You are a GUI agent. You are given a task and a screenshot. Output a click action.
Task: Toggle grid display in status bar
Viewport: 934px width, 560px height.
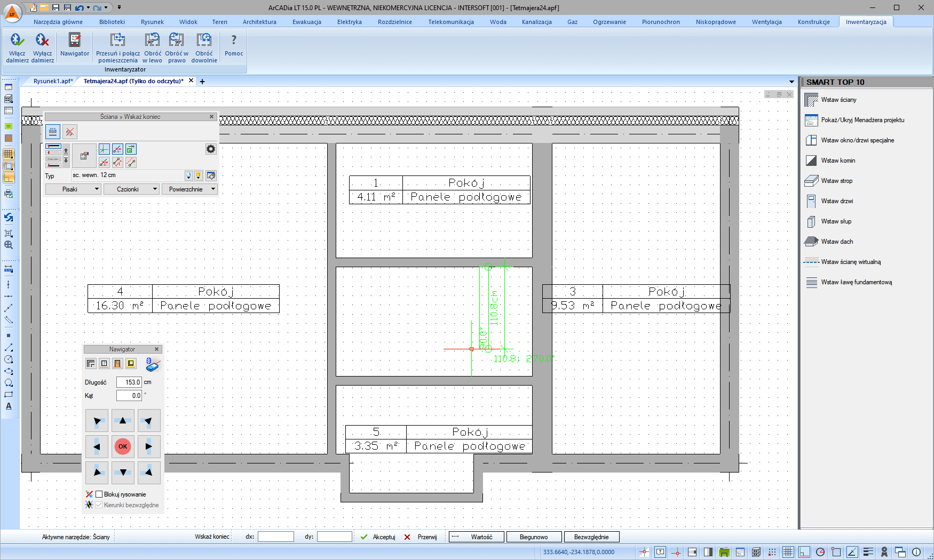pos(788,552)
